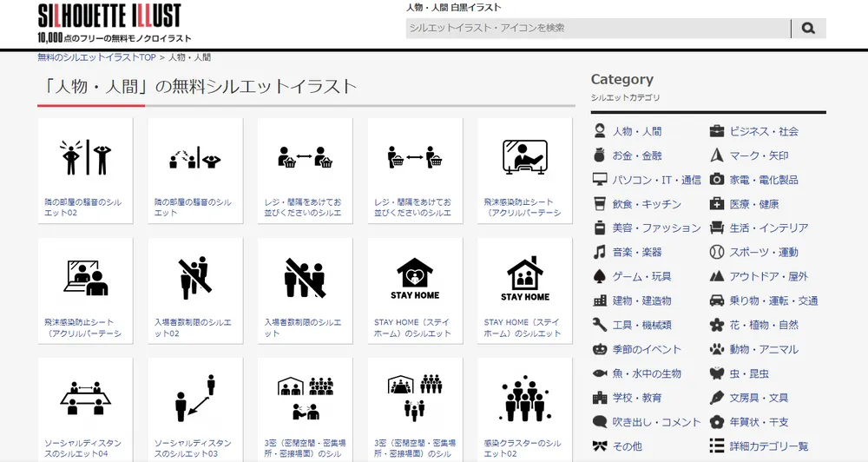Screen dimensions: 868x462
Task: Click the 季節のイベント pumpkin icon
Action: 600,349
